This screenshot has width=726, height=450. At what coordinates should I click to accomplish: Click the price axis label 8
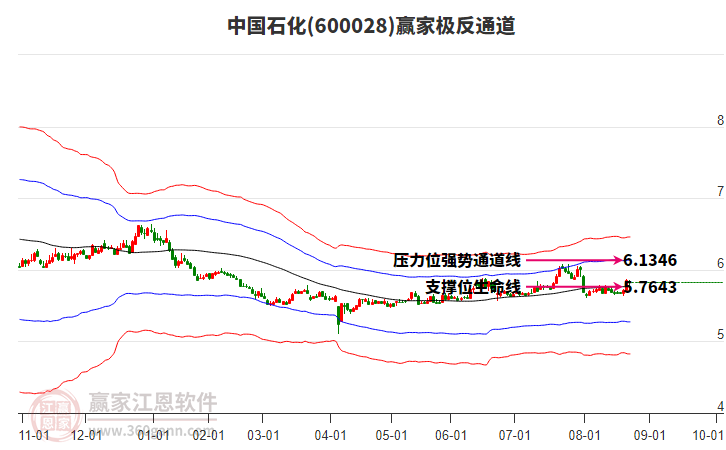tap(720, 120)
